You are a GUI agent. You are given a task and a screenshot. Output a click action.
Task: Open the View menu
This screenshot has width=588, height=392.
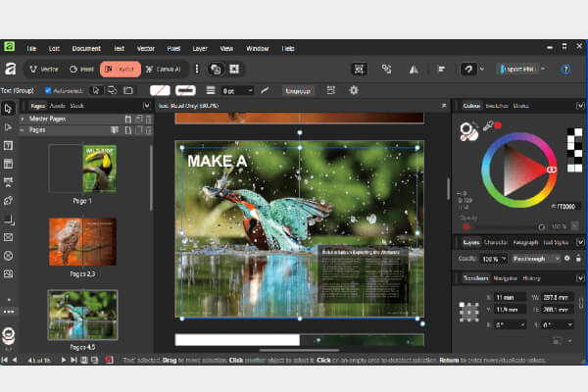tap(226, 48)
